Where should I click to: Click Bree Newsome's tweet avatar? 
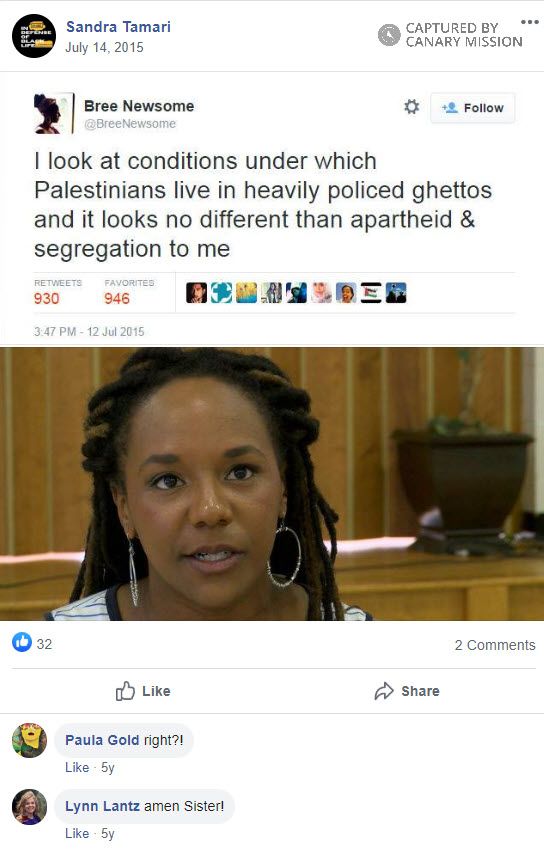53,113
